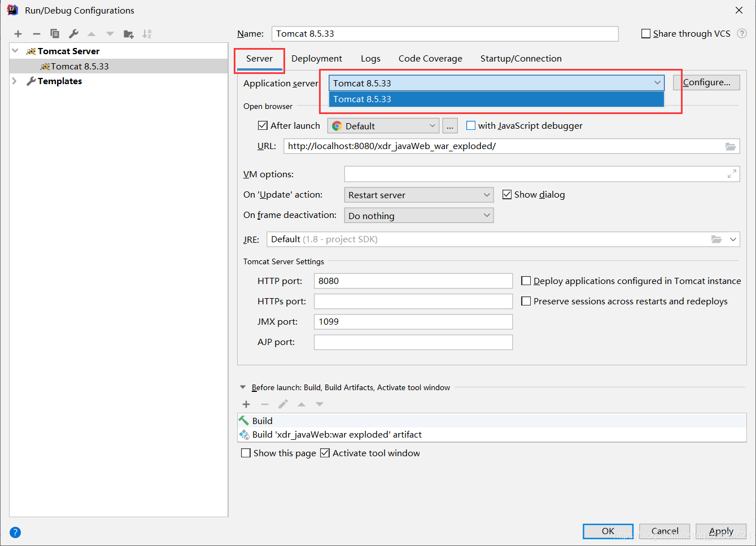Enable Preserve sessions across restarts checkbox
756x546 pixels.
point(526,301)
